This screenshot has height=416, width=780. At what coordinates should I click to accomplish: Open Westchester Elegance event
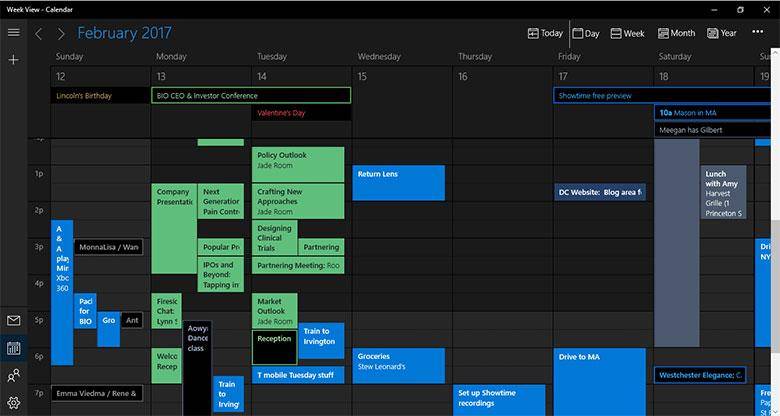click(700, 375)
